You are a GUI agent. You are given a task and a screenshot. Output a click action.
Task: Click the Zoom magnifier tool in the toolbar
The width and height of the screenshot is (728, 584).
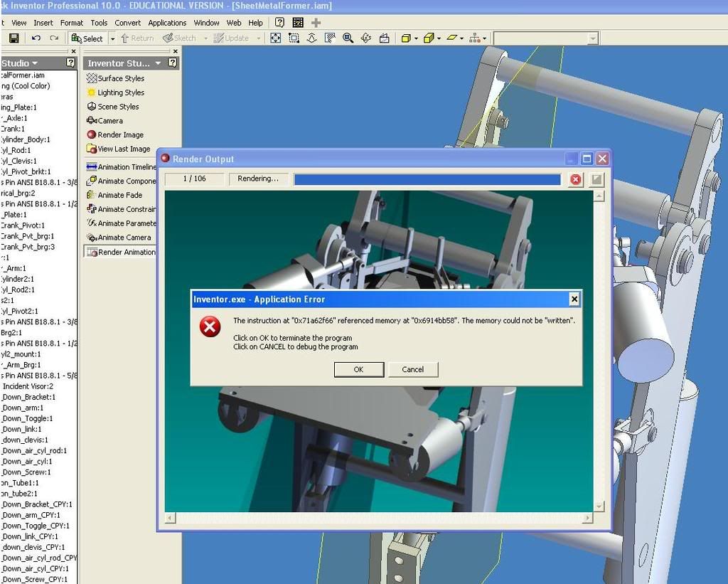348,38
